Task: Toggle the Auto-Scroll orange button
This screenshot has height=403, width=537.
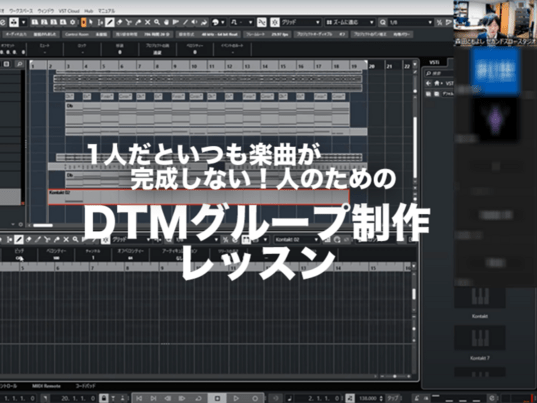Action: pyautogui.click(x=84, y=22)
